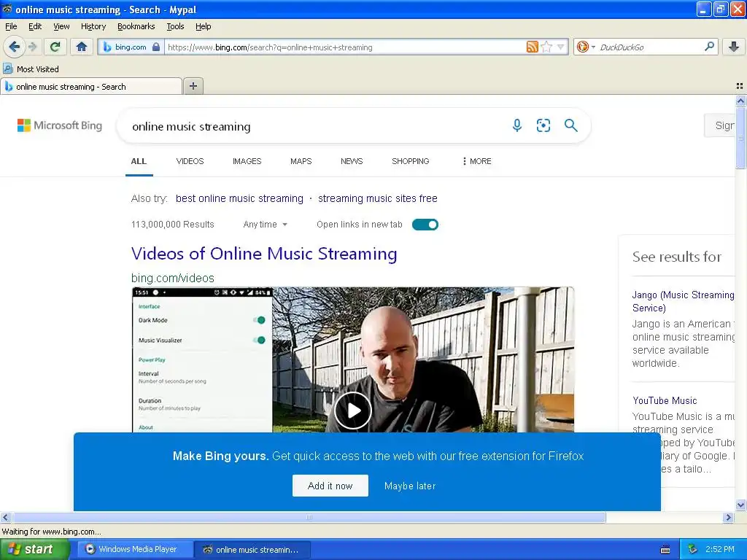Open the downloads arrow button
This screenshot has height=560, width=747.
734,47
